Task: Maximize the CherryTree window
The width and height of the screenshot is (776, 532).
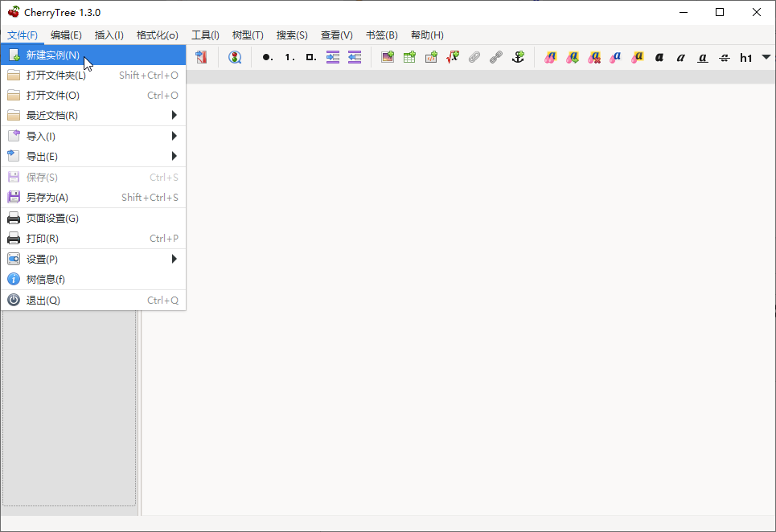Action: coord(720,12)
